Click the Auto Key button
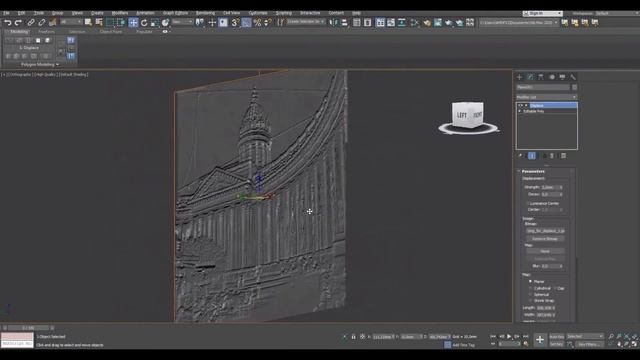This screenshot has height=360, width=640. (556, 337)
